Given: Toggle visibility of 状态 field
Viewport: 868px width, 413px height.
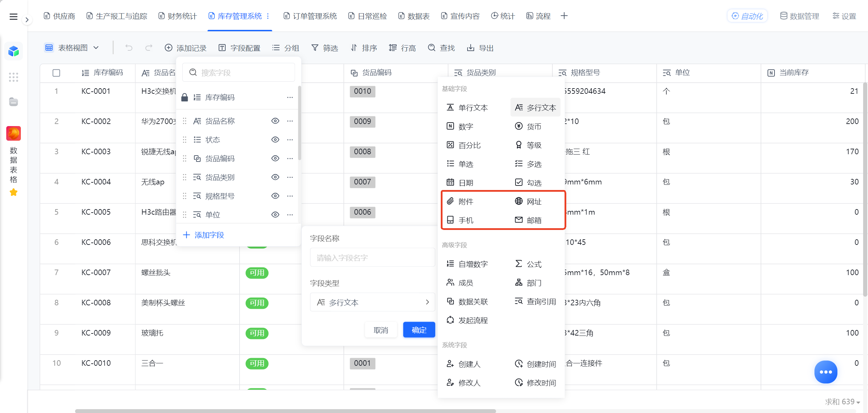Looking at the screenshot, I should click(x=275, y=140).
